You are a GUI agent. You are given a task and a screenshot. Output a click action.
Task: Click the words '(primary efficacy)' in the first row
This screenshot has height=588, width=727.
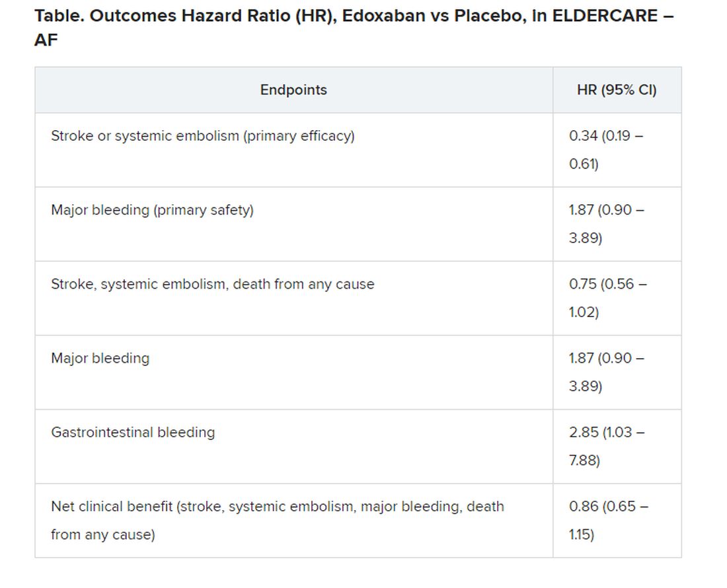click(299, 135)
